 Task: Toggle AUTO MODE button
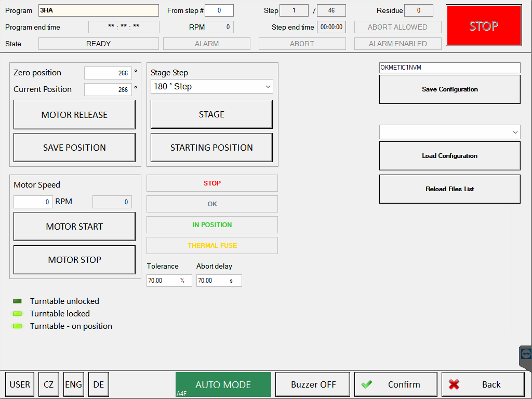223,384
